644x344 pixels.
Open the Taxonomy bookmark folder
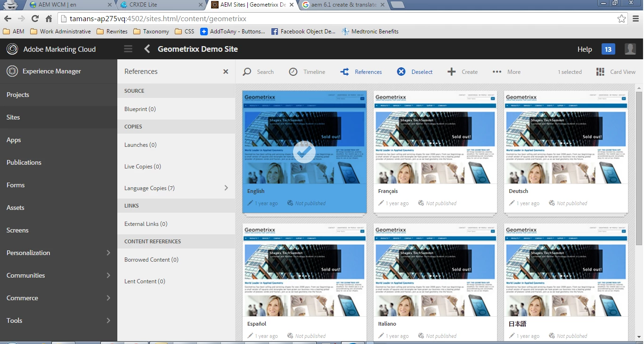151,32
